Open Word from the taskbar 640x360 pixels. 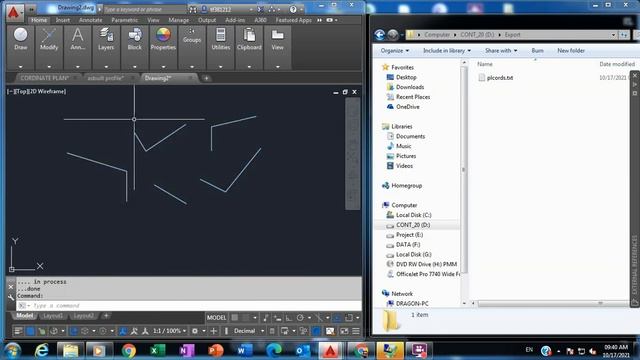click(x=244, y=350)
